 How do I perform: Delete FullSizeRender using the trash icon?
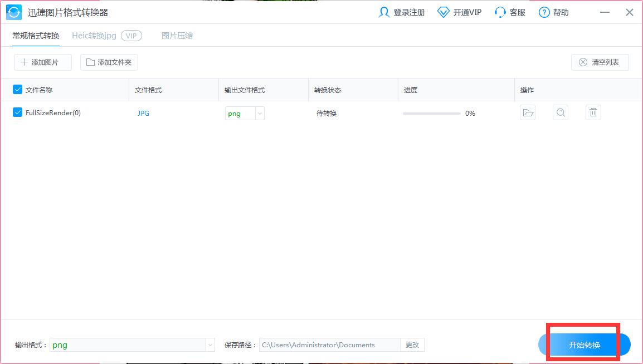click(x=593, y=112)
